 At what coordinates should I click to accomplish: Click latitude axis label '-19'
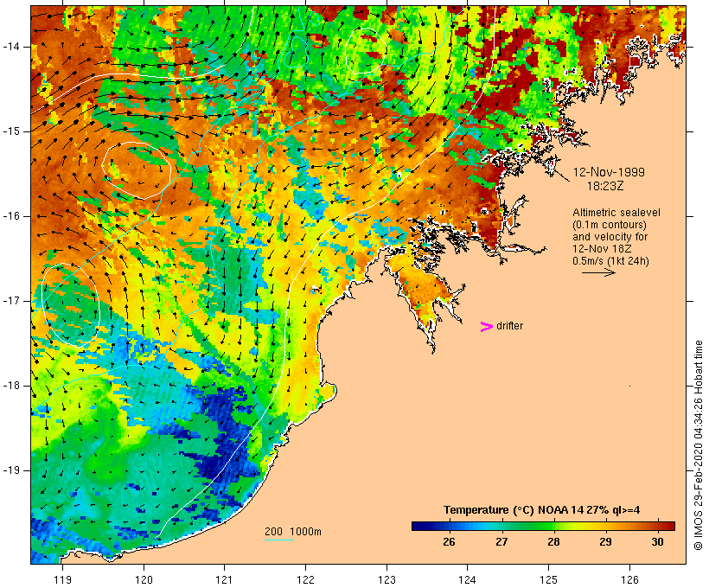(x=11, y=470)
